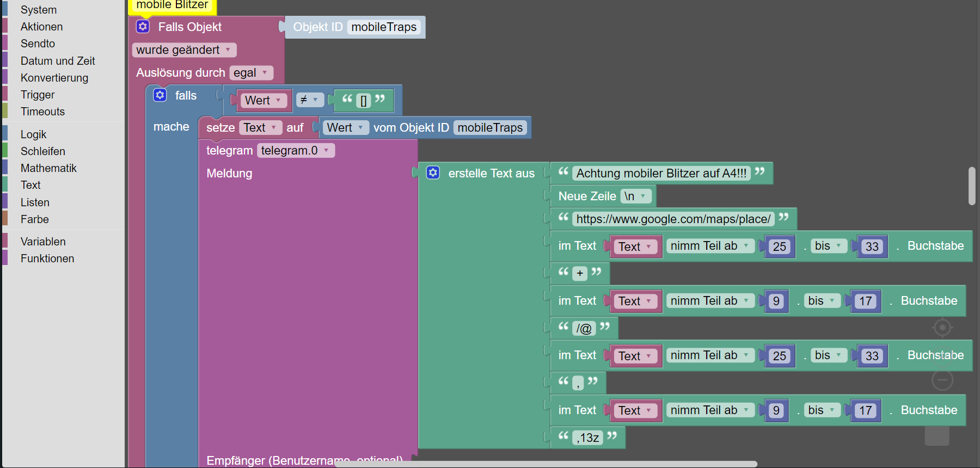This screenshot has width=980, height=468.
Task: Select the telegram.0 instance dropdown
Action: 296,150
